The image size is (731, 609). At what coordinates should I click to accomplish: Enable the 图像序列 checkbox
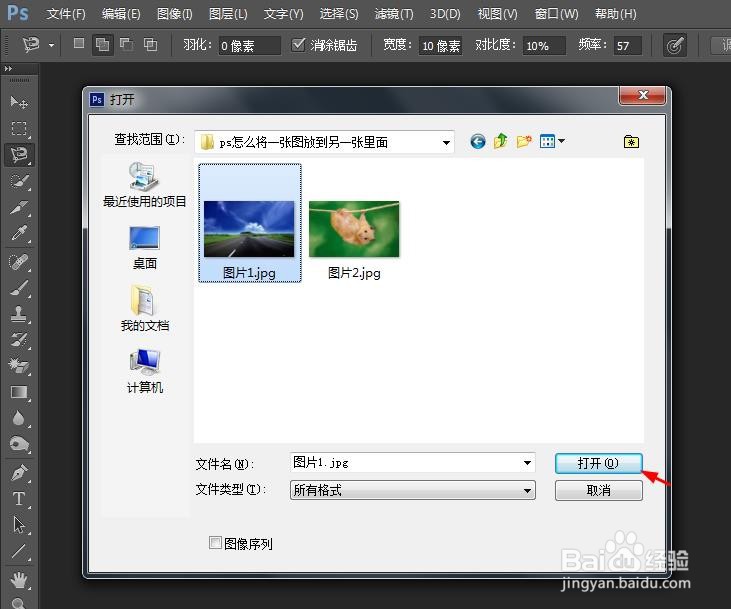click(x=215, y=543)
